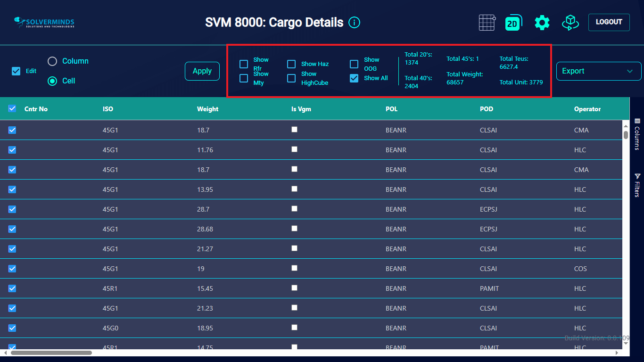Enable the Show HighCube checkbox

[292, 78]
